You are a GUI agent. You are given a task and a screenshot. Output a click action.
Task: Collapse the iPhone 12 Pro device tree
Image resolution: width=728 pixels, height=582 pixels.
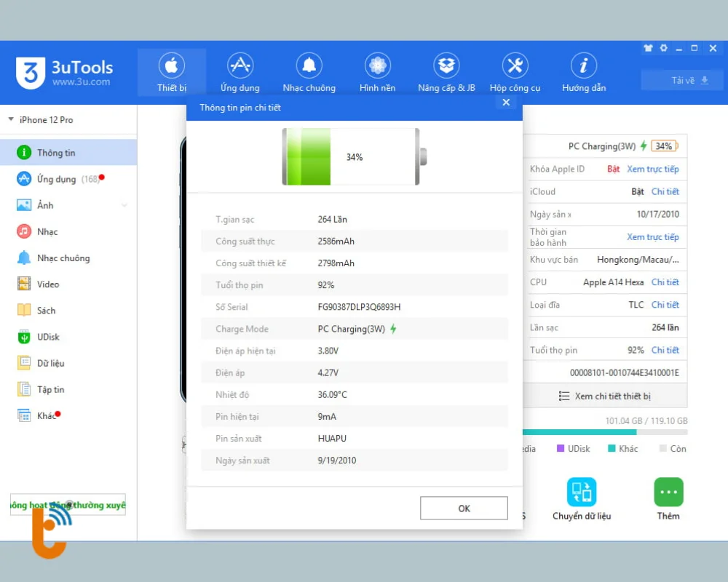(x=12, y=119)
